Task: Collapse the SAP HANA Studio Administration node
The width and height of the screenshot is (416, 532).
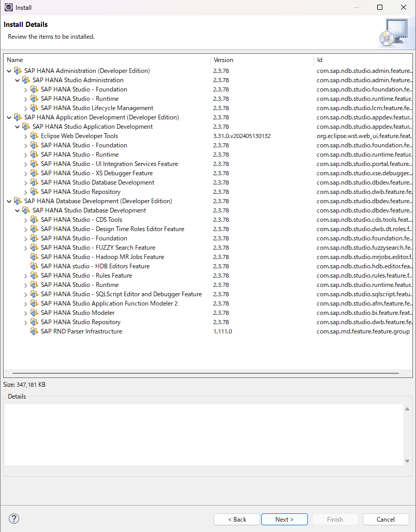Action: (17, 81)
